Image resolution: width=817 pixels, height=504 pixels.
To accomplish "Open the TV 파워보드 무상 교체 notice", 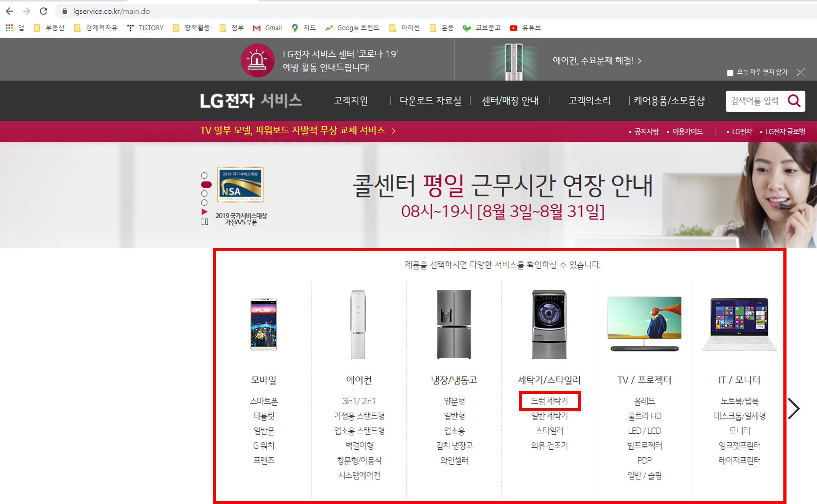I will [x=298, y=131].
